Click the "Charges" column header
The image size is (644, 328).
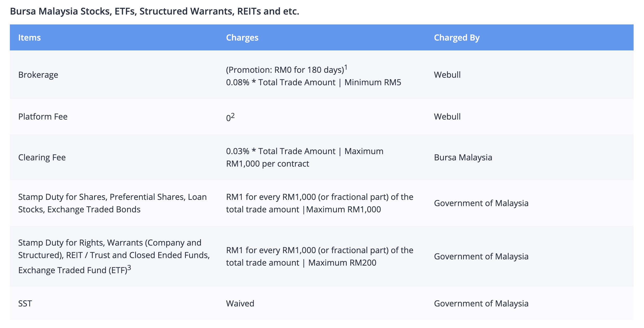coord(242,38)
